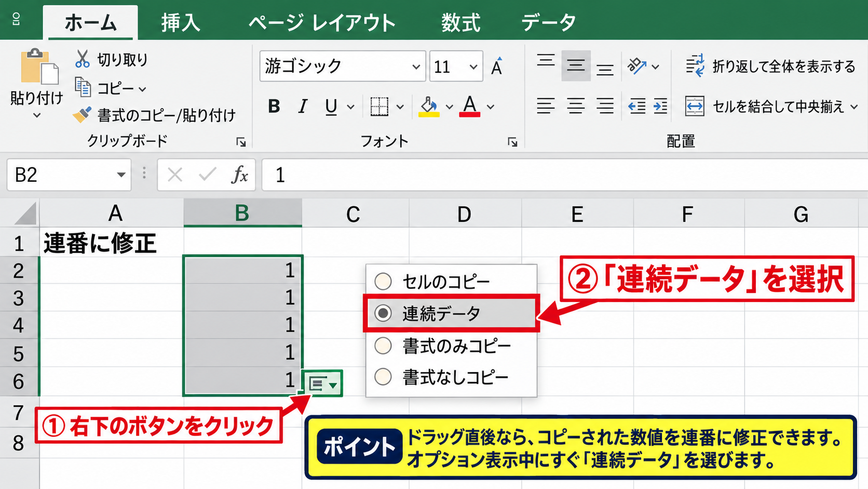Open the merge cells dropdown arrow

click(x=855, y=107)
